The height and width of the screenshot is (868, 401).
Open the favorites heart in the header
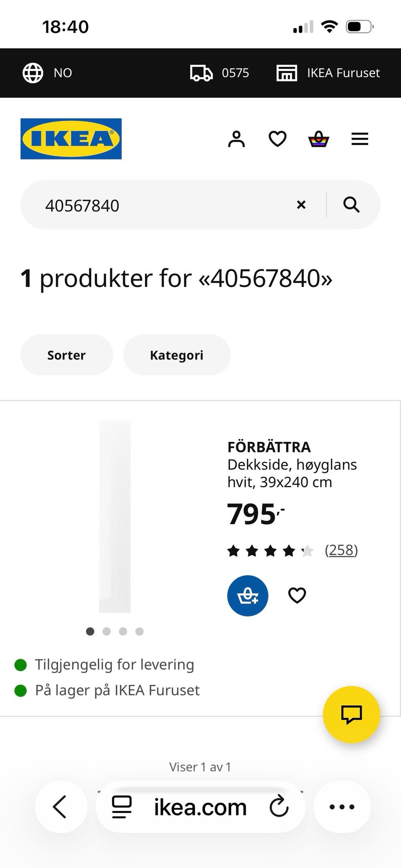point(277,139)
